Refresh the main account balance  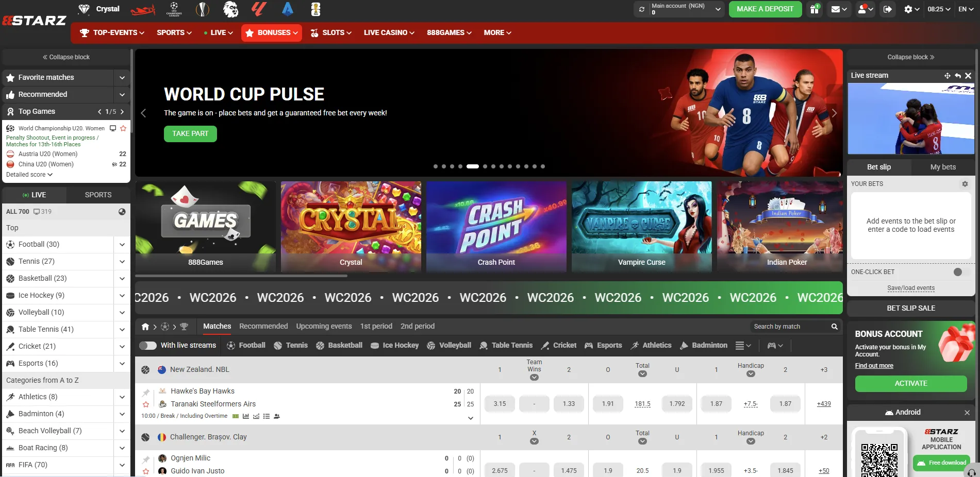coord(641,9)
